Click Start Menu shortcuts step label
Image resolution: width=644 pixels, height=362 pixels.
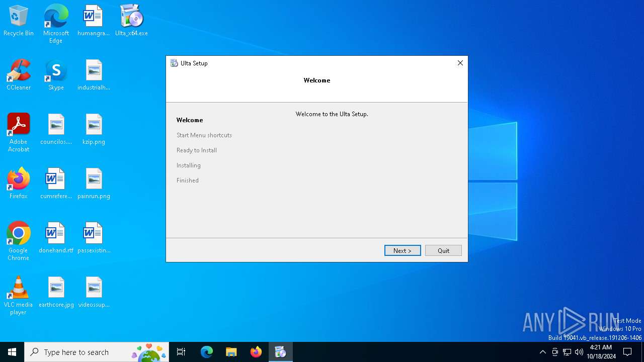pos(204,135)
